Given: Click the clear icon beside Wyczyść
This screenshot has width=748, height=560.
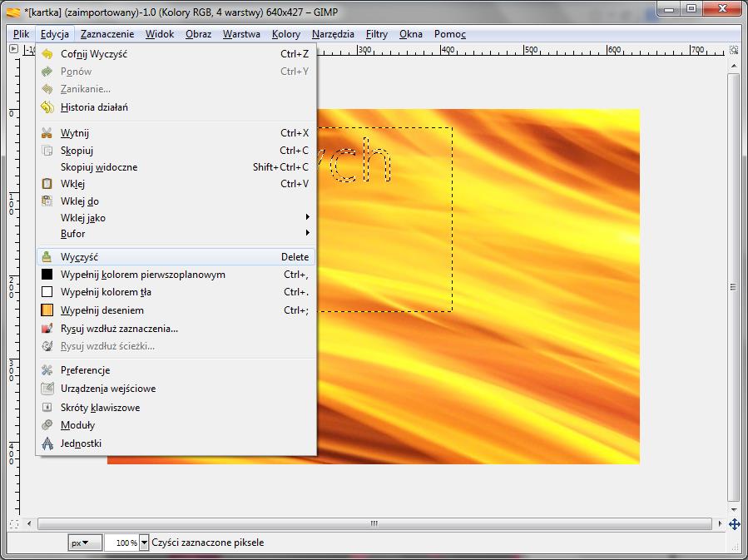Looking at the screenshot, I should [47, 257].
